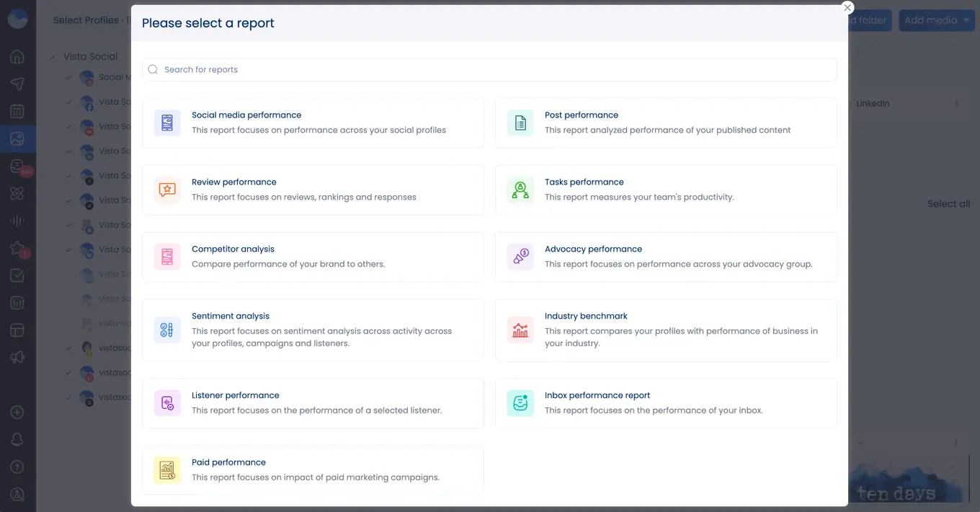The height and width of the screenshot is (512, 980).
Task: Select the Review performance star icon
Action: pos(167,189)
